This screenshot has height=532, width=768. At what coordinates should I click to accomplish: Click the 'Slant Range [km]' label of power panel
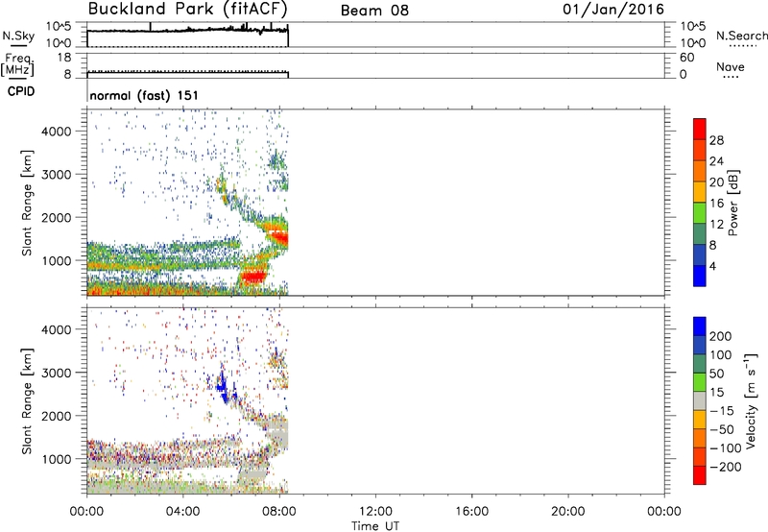click(x=27, y=203)
